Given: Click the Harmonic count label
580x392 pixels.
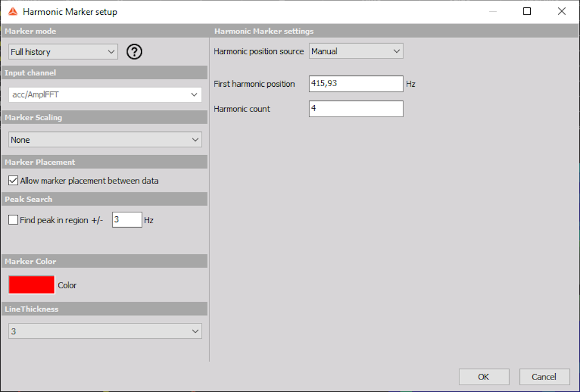Looking at the screenshot, I should tap(242, 109).
